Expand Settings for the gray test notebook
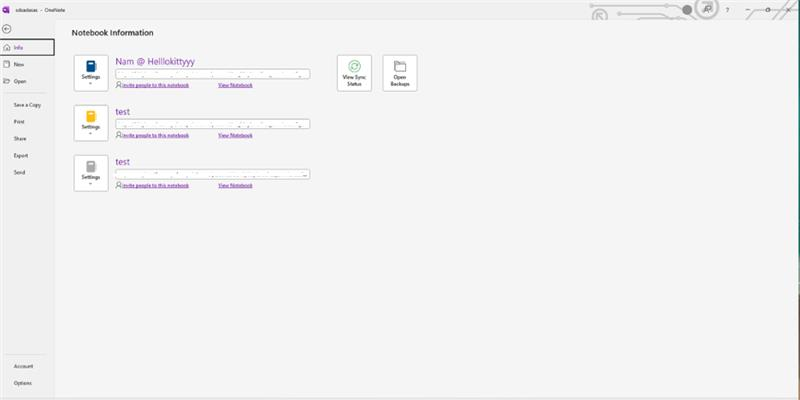Screen dimensions: 800x400 [x=91, y=173]
